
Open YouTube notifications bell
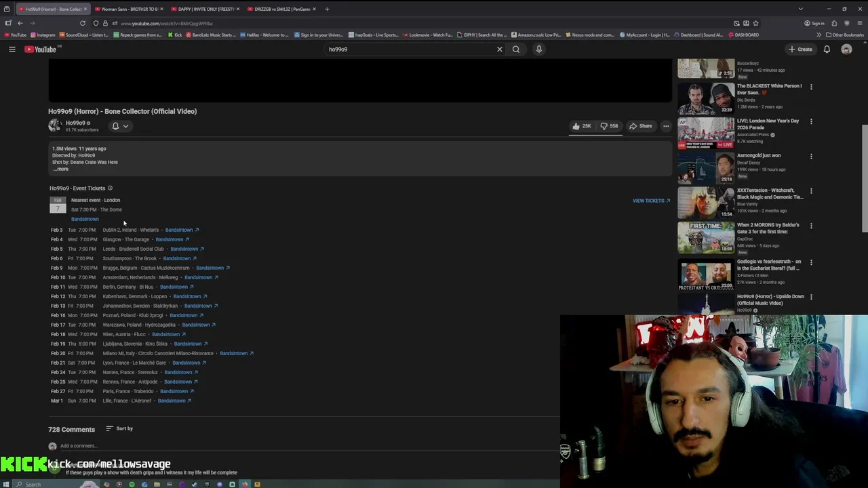827,49
